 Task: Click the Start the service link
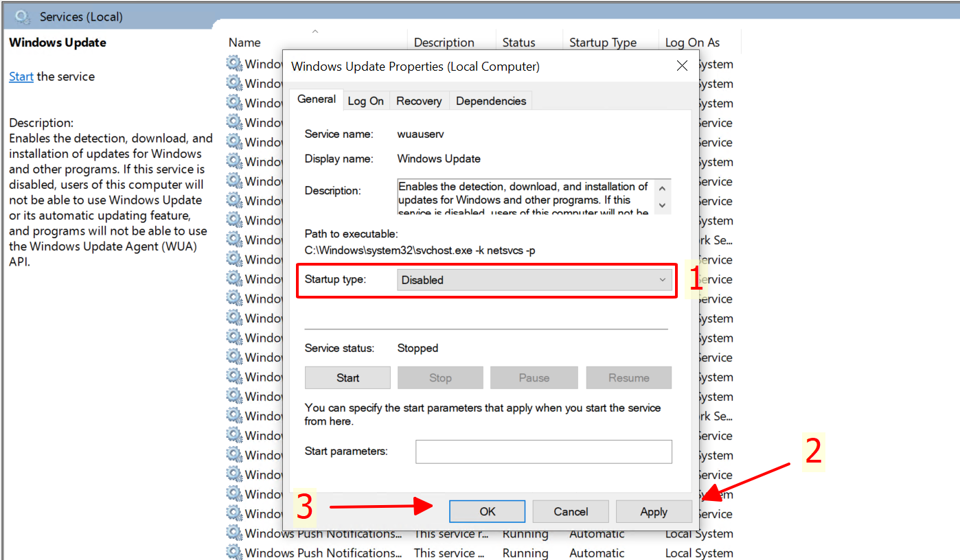click(21, 76)
